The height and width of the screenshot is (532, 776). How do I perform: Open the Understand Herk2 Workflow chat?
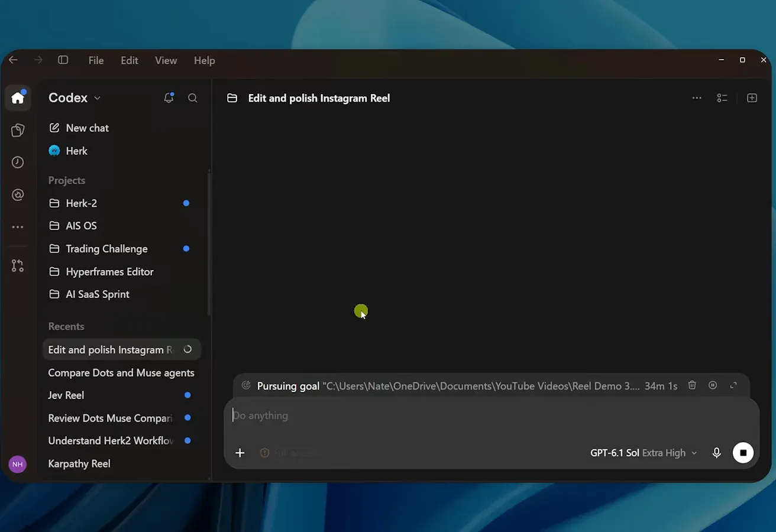[121, 441]
